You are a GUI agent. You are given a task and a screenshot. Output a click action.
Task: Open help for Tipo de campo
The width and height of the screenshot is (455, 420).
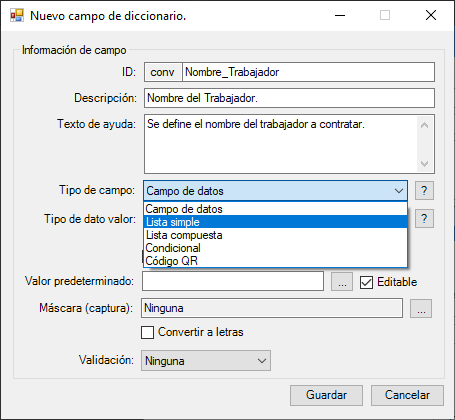424,191
